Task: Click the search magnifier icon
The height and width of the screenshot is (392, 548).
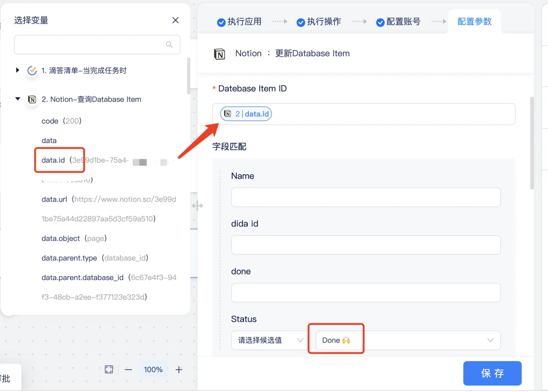Action: pos(169,45)
